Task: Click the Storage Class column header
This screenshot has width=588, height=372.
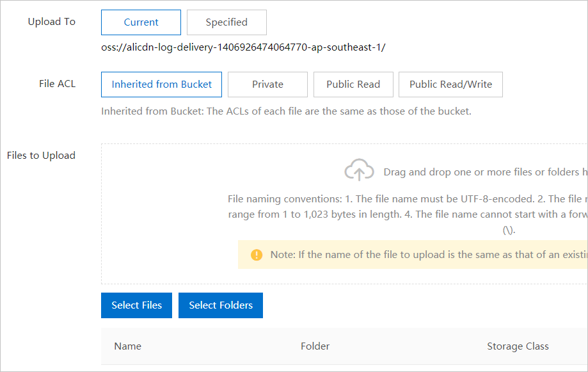Action: click(518, 346)
